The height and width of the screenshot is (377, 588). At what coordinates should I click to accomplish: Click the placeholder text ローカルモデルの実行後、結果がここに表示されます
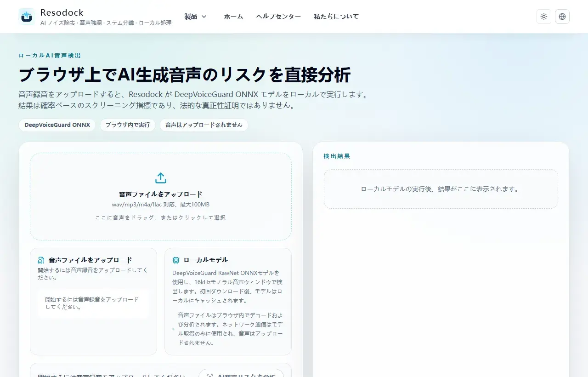coord(440,189)
